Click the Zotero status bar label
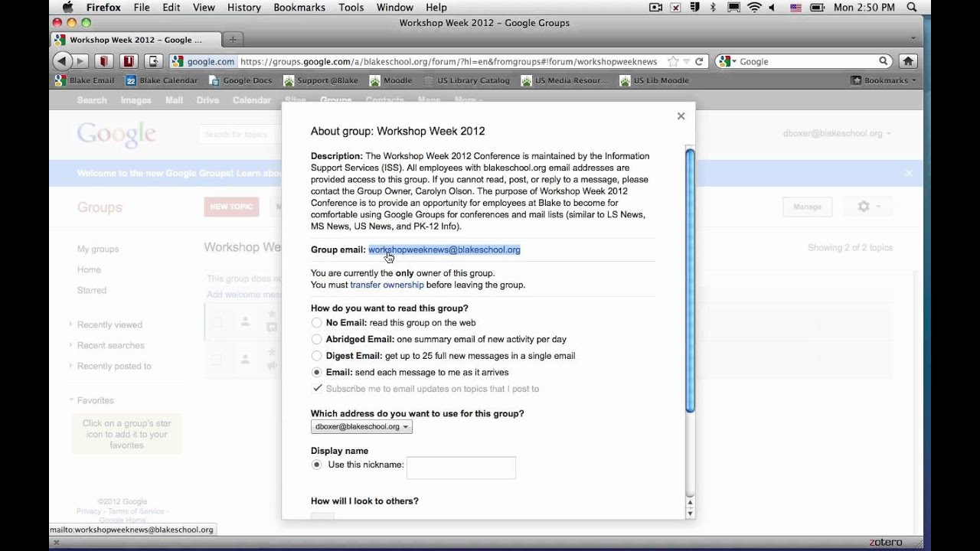This screenshot has height=551, width=980. [x=886, y=542]
